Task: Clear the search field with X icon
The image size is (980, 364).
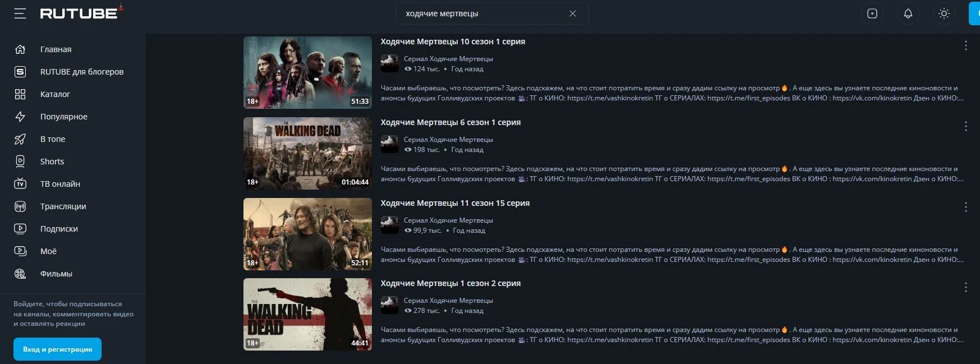Action: [572, 13]
